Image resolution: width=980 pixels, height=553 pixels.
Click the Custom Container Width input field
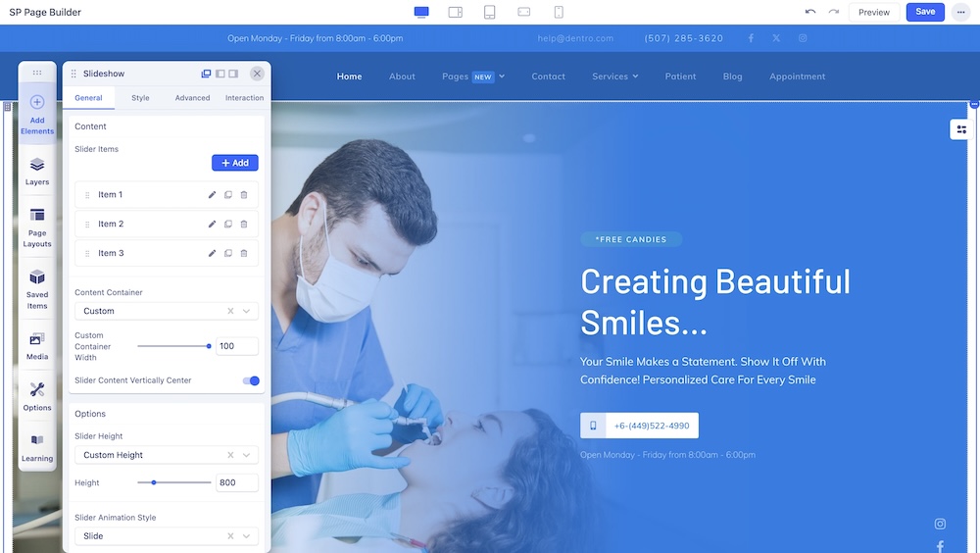coord(236,346)
